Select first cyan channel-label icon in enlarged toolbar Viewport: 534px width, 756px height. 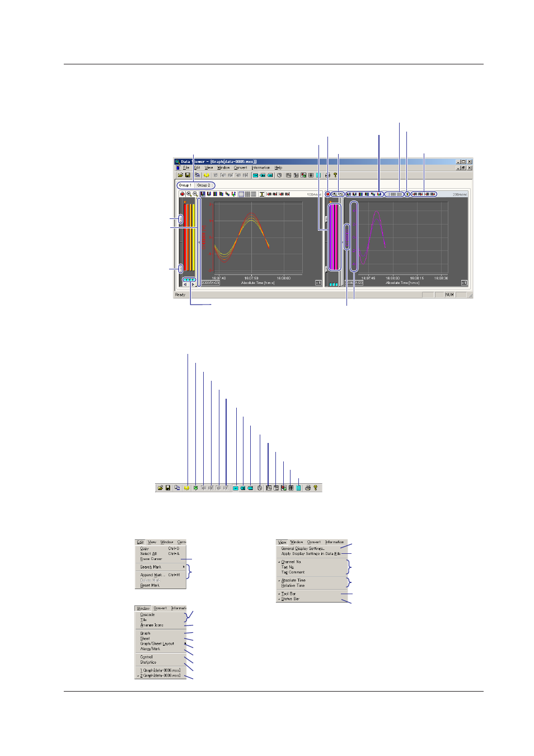(236, 488)
